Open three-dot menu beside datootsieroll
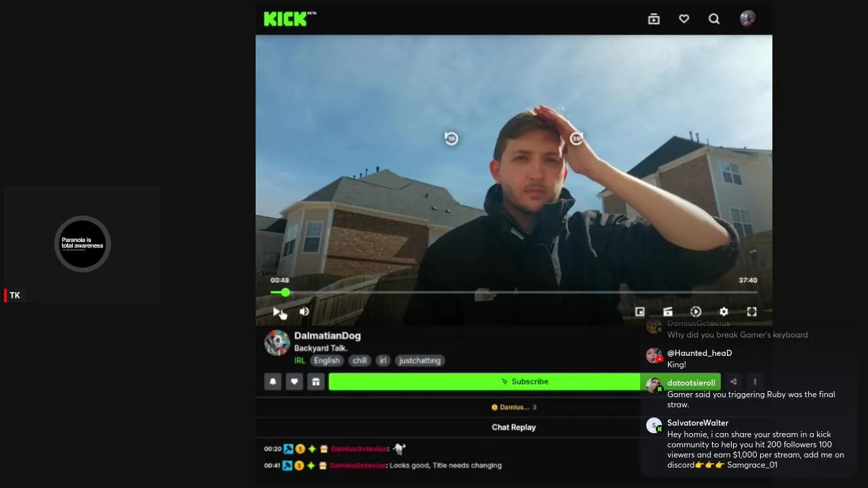868x488 pixels. 755,382
